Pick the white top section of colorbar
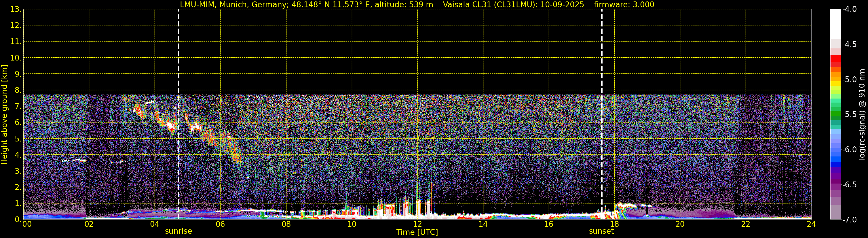 click(x=835, y=24)
